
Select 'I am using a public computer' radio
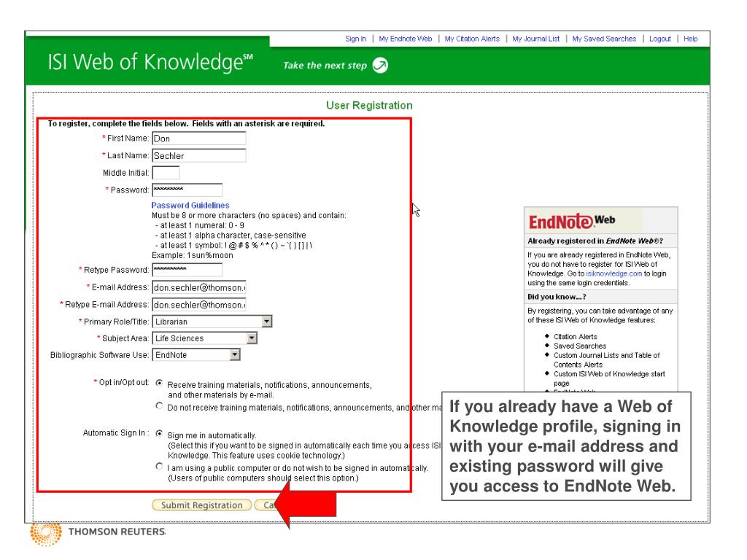coord(159,466)
